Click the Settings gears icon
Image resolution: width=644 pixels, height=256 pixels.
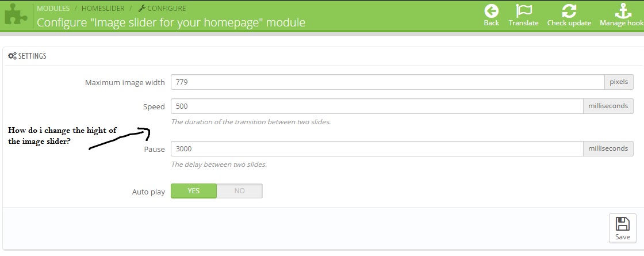pyautogui.click(x=12, y=56)
